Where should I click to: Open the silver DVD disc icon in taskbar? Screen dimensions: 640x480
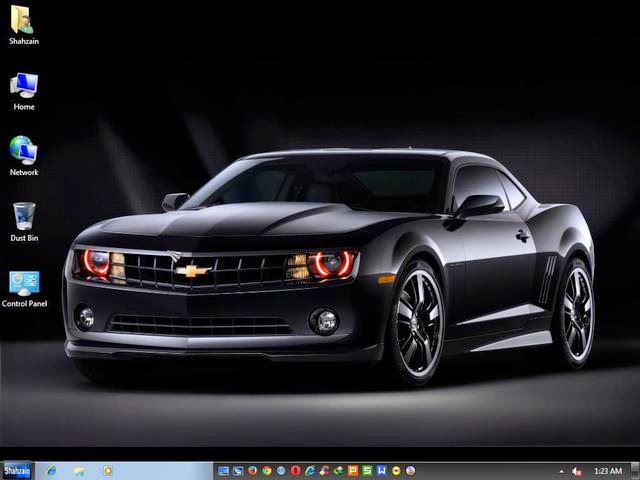tap(410, 471)
